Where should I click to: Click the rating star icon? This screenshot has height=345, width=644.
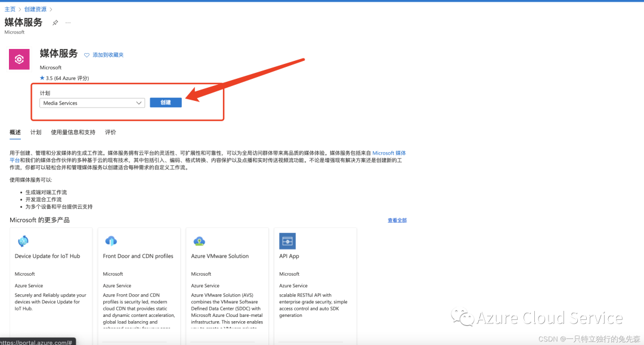[42, 78]
